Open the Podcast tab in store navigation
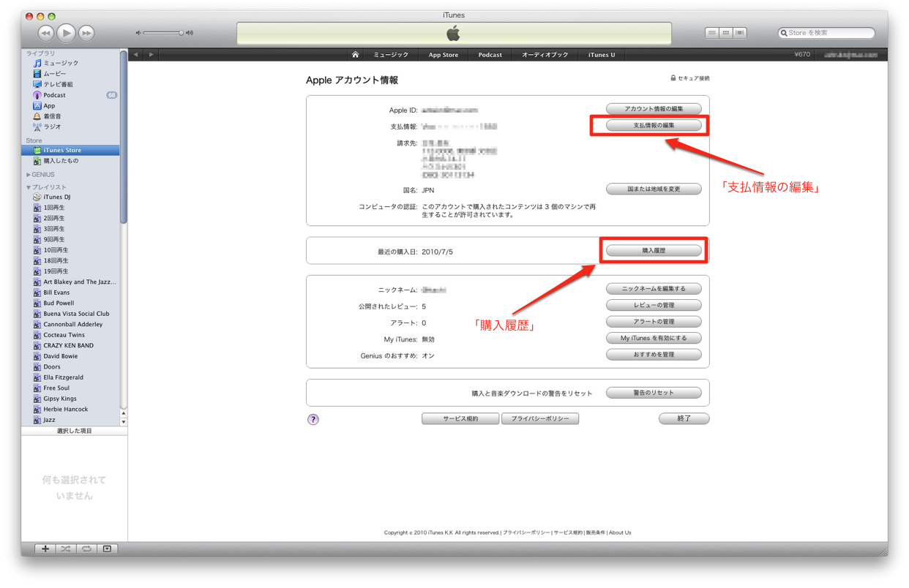Screen dimensions: 909x588 pyautogui.click(x=490, y=55)
